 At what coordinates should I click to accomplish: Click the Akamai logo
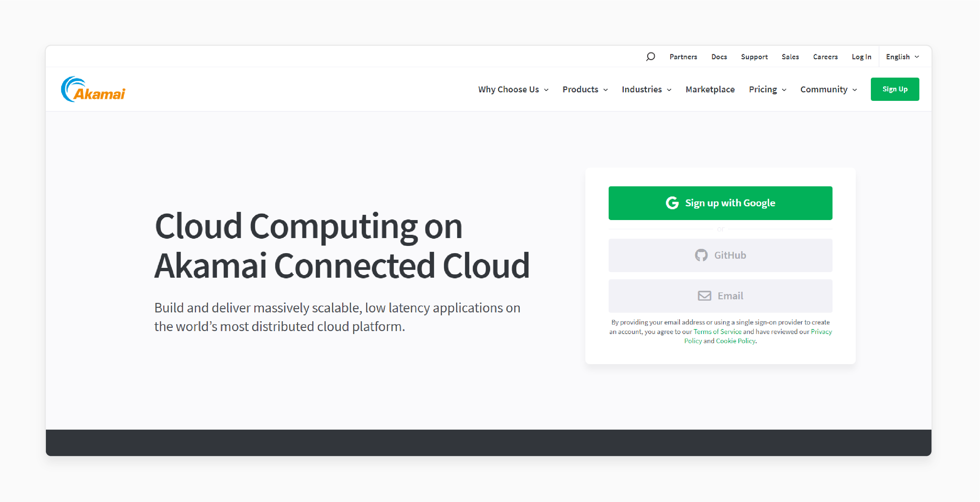(93, 89)
